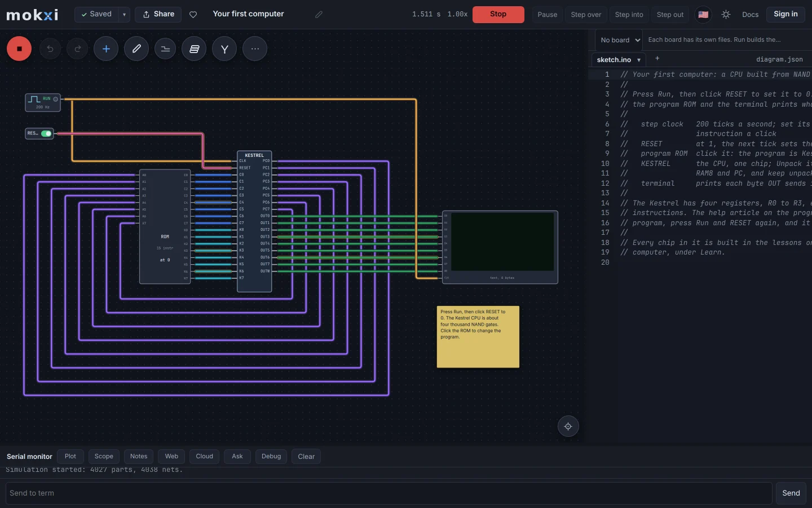
Task: Open the Saved dropdown arrow
Action: [x=124, y=15]
